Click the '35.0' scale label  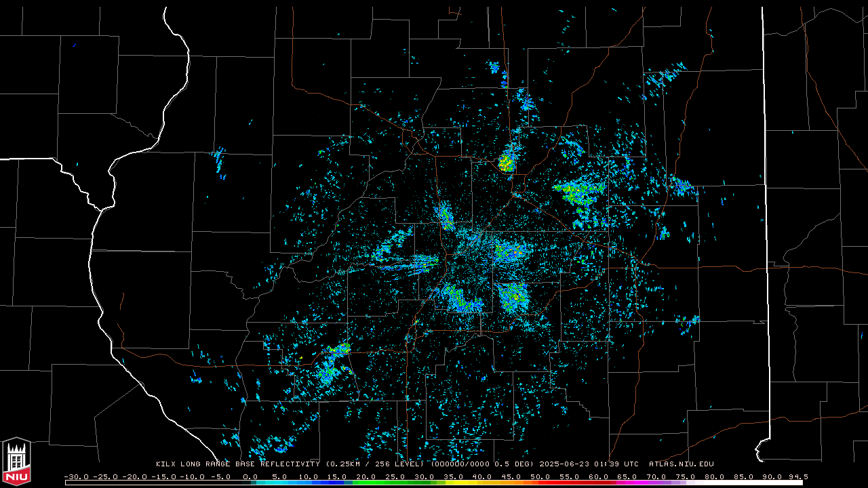[453, 477]
